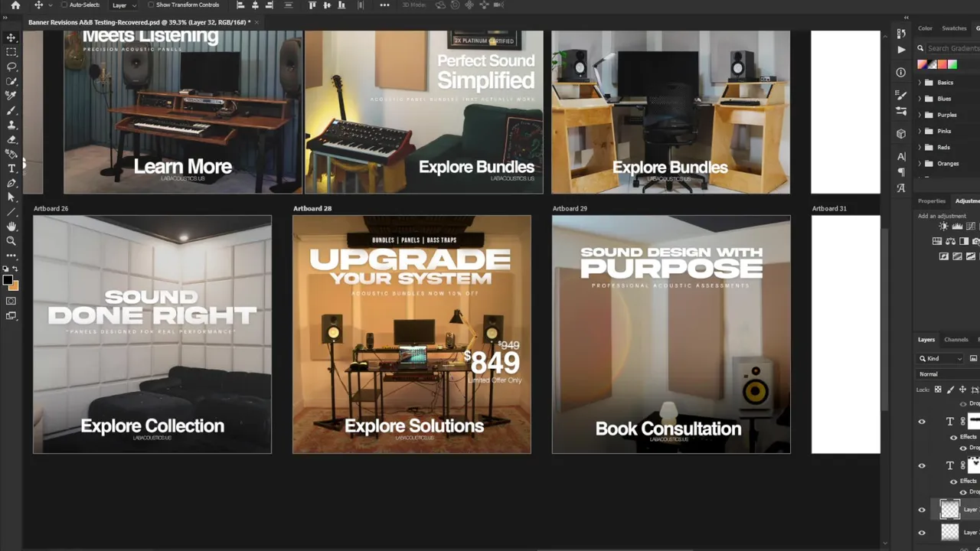Screen dimensions: 980x551
Task: Select the Move tool in the toolbar
Action: point(11,37)
